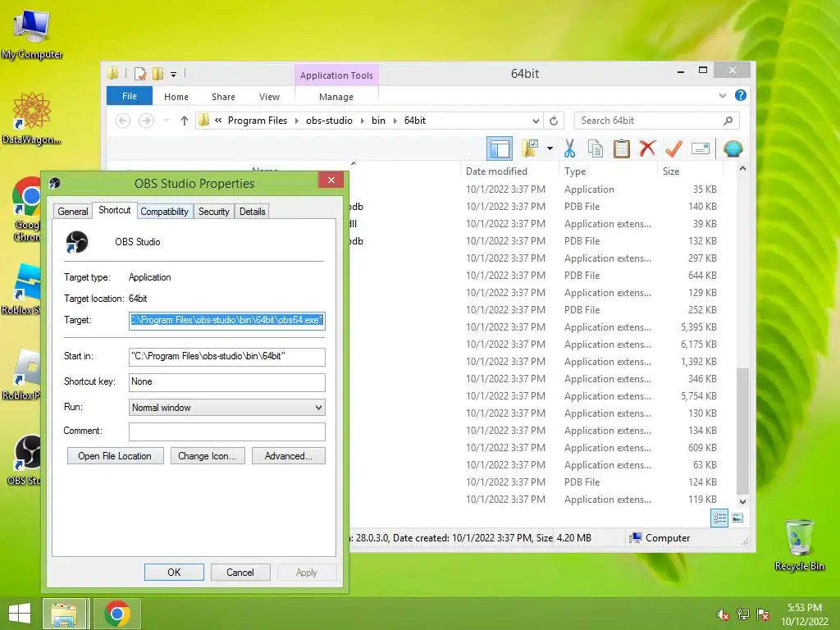
Task: Open the Recycle Bin on desktop
Action: (799, 545)
